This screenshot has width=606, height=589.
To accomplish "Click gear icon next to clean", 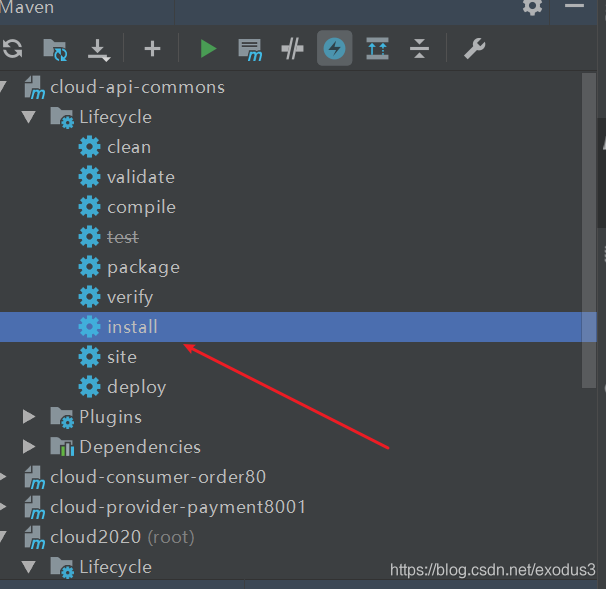I will (x=90, y=147).
